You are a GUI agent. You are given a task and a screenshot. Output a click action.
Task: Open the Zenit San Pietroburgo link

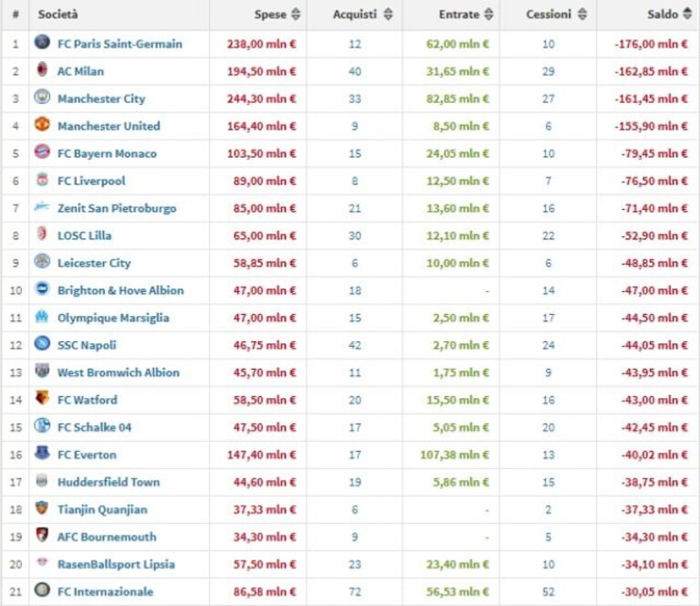pos(117,208)
